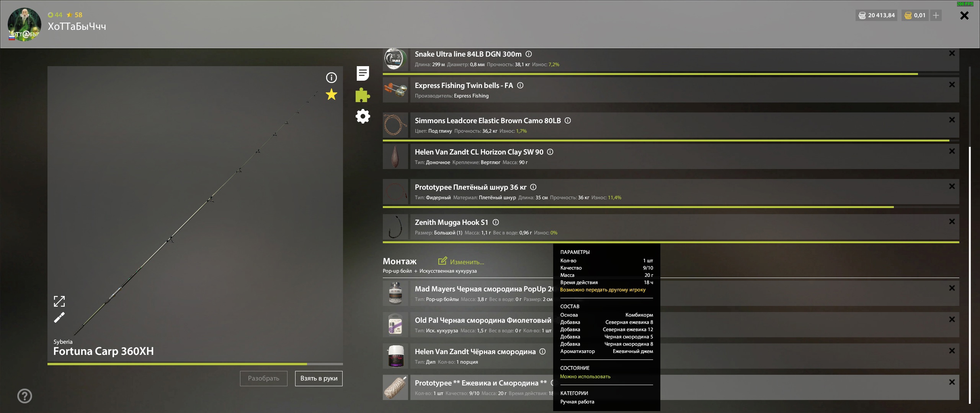Select Mad Mayers Черная смородина PopUp title
Image resolution: width=980 pixels, height=413 pixels.
(484, 289)
